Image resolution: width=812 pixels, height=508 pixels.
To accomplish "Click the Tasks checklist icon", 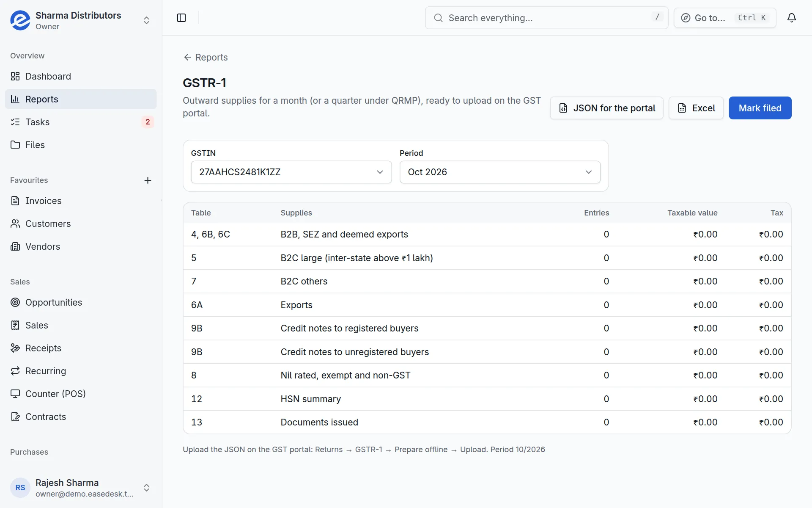I will tap(15, 122).
